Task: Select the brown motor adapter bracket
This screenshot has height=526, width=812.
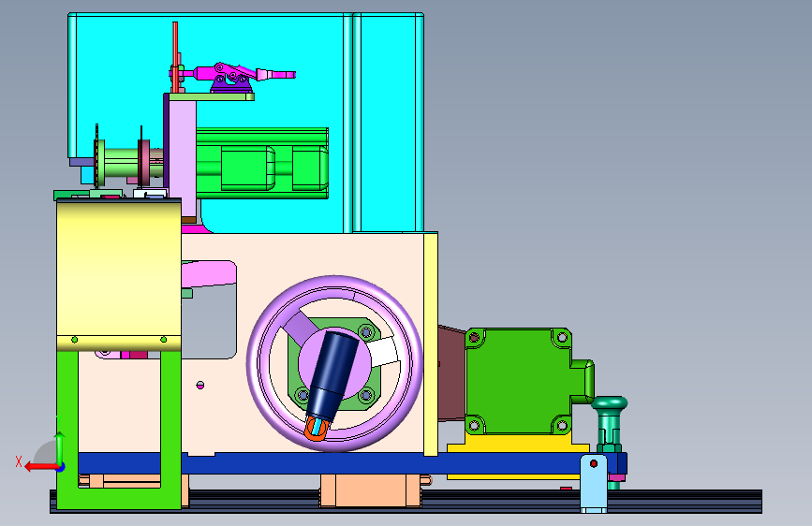Action: (451, 373)
